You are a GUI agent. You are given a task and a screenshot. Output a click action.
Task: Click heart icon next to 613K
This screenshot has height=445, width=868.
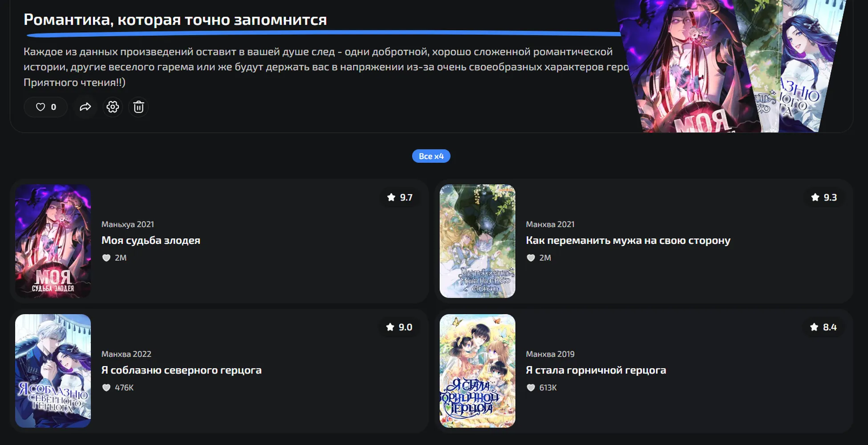[531, 388]
